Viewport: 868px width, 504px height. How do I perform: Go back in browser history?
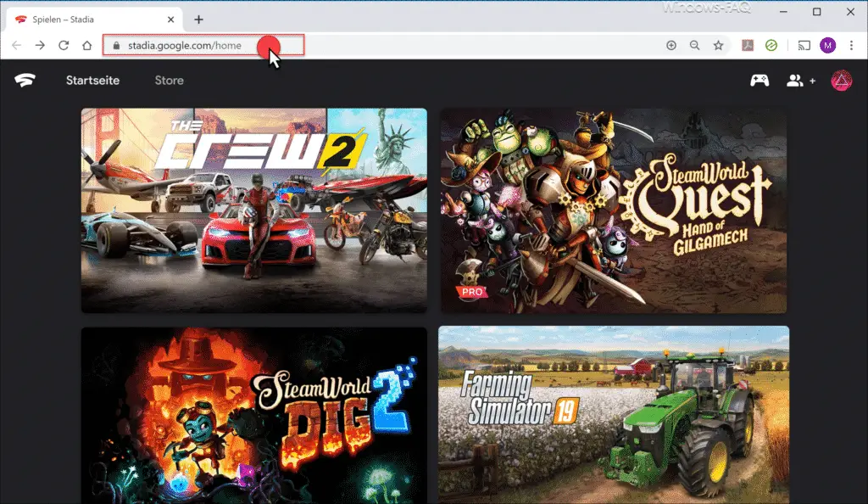17,46
